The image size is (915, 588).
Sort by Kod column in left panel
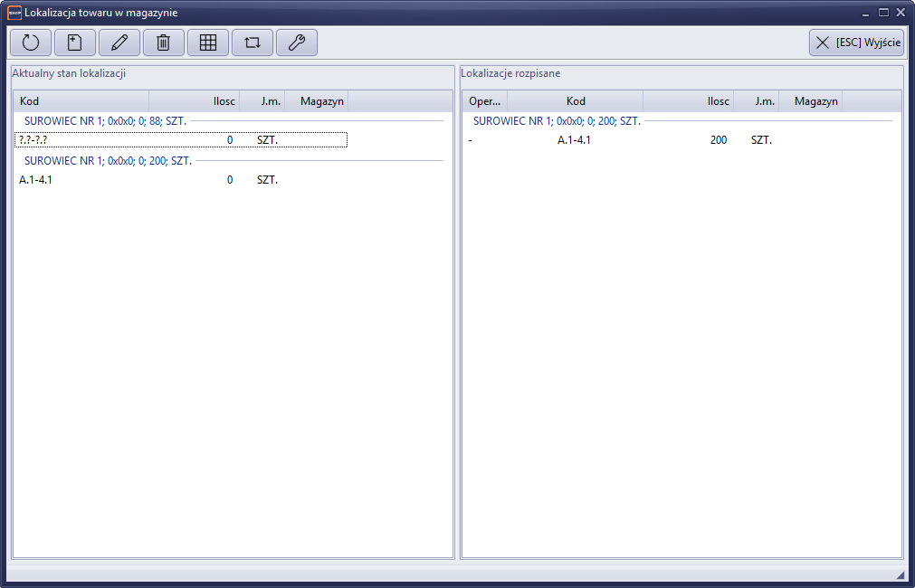coord(81,101)
